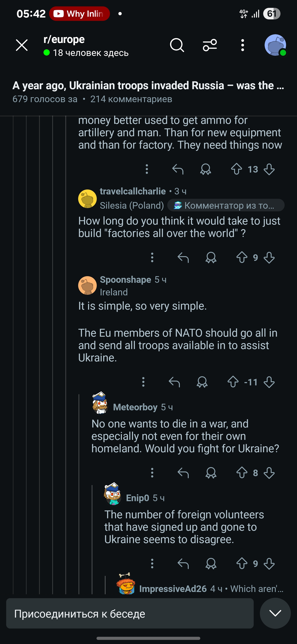
Task: Open more options on Enip0's comment
Action: [x=152, y=563]
